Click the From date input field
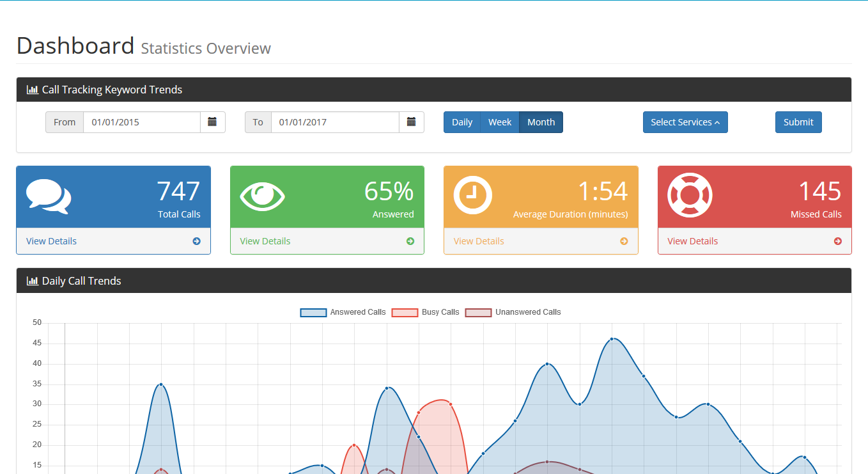 [x=142, y=122]
